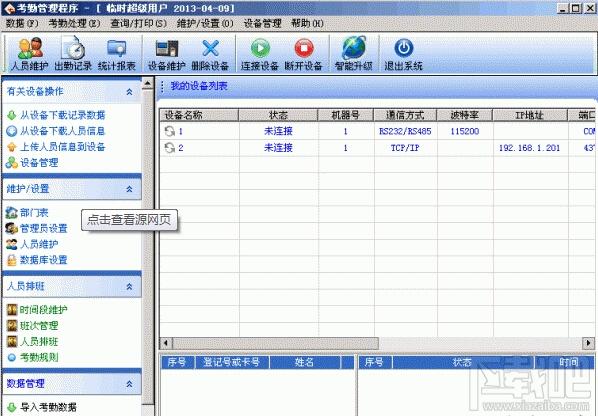The width and height of the screenshot is (598, 416).
Task: Open 出勤记录 toolbar icon
Action: click(x=73, y=54)
